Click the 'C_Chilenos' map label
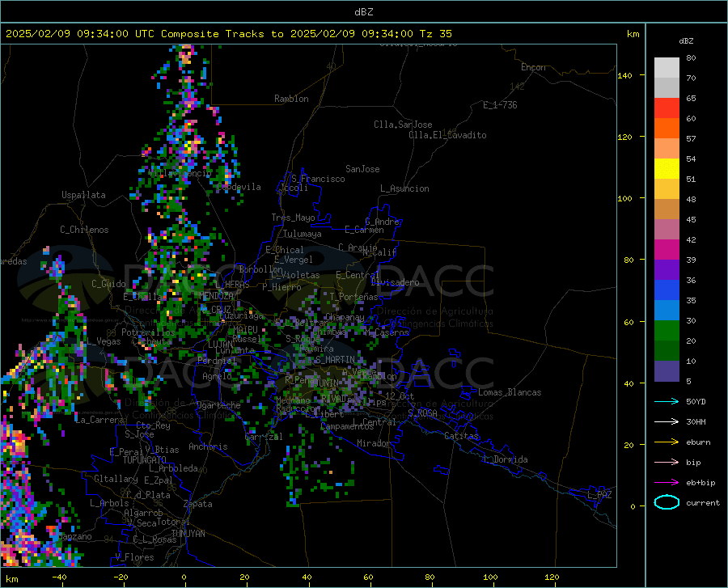The image size is (728, 588). pyautogui.click(x=84, y=230)
